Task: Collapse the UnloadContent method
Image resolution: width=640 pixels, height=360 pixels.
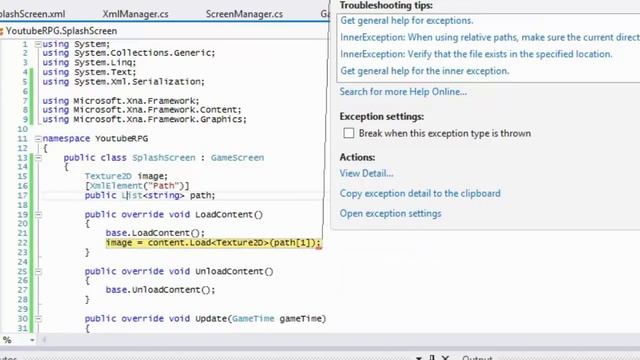Action: 38,271
